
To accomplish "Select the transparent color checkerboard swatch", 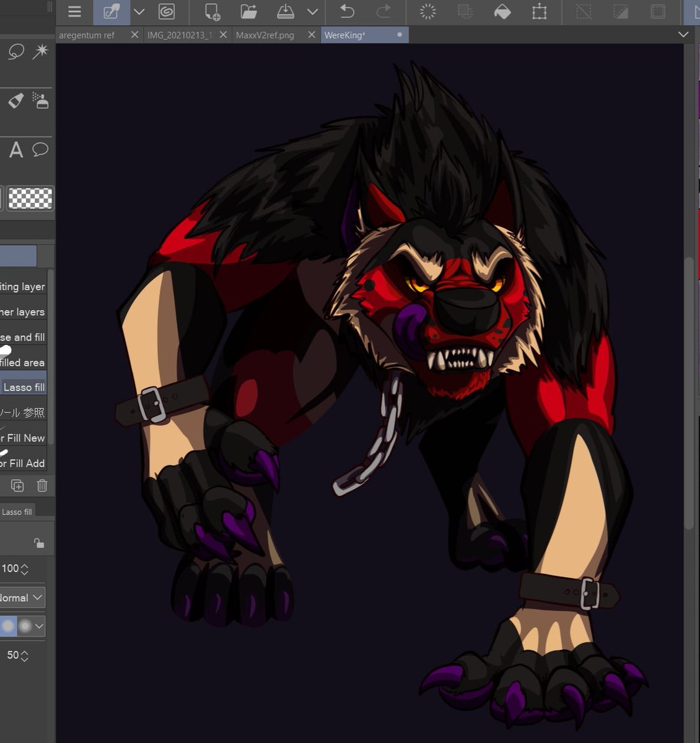I will [28, 198].
